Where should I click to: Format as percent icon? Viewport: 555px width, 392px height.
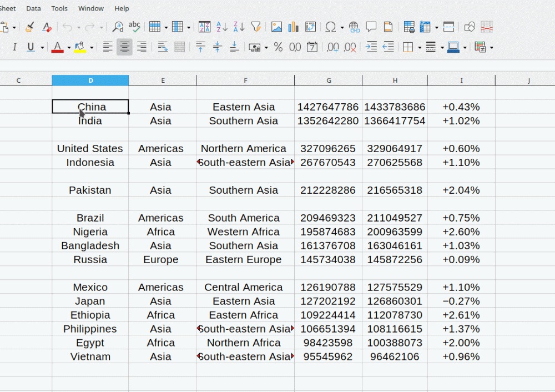click(x=278, y=47)
